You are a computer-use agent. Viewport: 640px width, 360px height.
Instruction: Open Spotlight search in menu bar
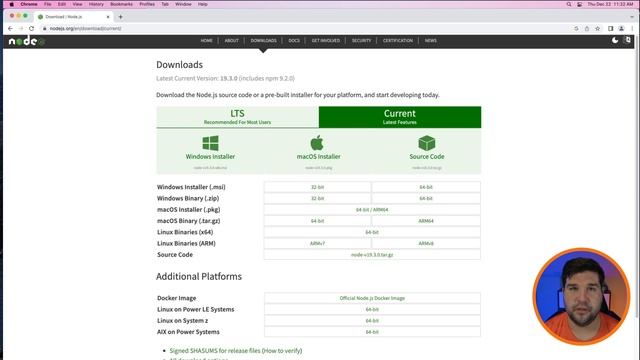tap(569, 4)
